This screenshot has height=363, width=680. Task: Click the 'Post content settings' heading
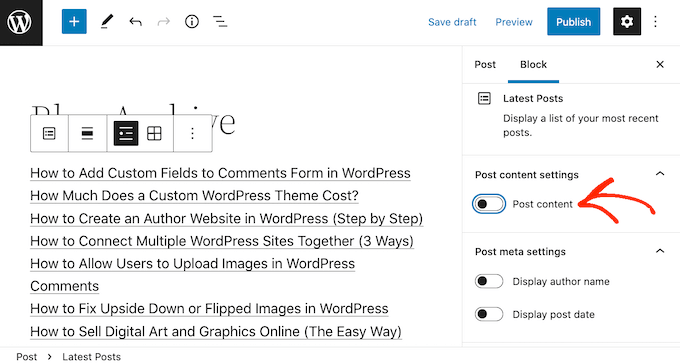tap(527, 175)
